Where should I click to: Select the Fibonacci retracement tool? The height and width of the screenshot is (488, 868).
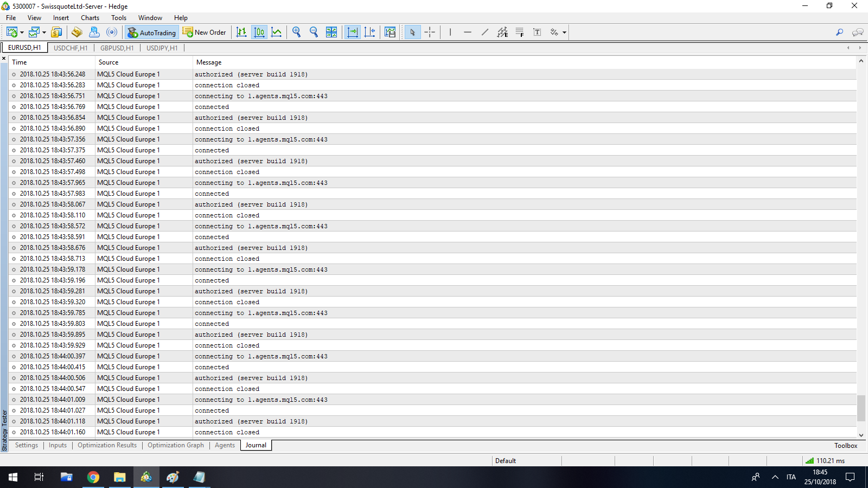(x=520, y=33)
